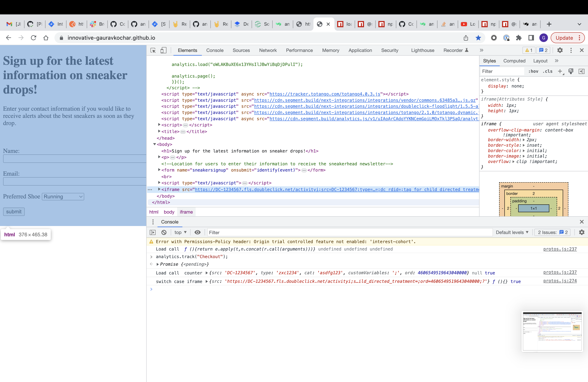This screenshot has height=382, width=588.
Task: Click the top-bar issues badge showing 2
Action: click(x=543, y=50)
